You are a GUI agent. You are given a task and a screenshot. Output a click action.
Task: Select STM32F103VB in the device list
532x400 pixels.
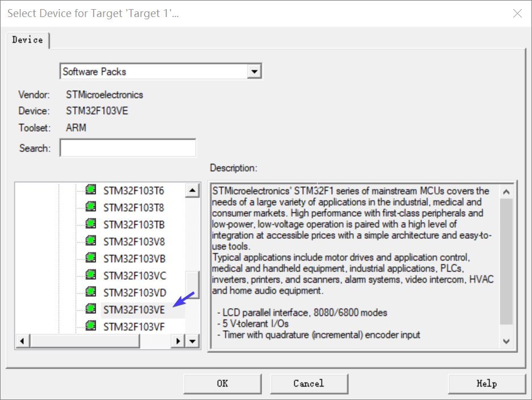(x=134, y=259)
